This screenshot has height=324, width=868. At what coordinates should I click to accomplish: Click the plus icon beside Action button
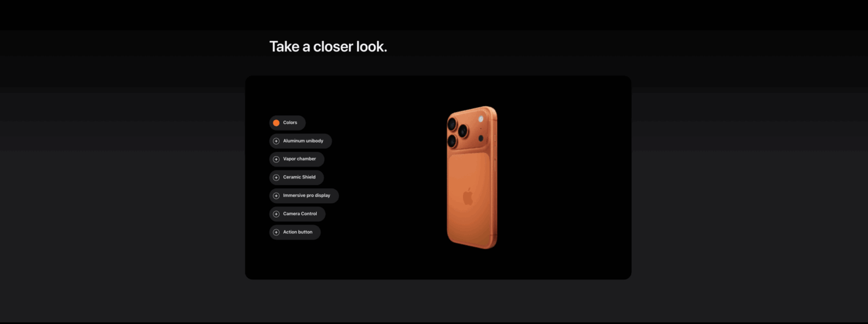[x=277, y=232]
